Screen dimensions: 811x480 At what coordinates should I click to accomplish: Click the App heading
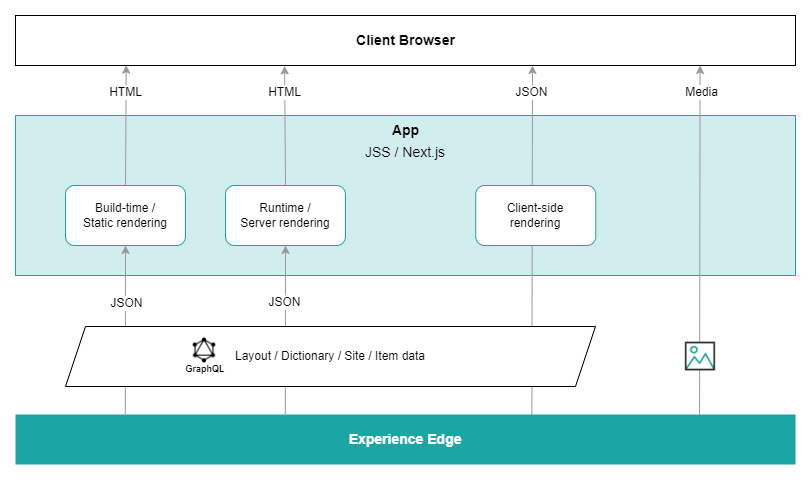pos(406,130)
